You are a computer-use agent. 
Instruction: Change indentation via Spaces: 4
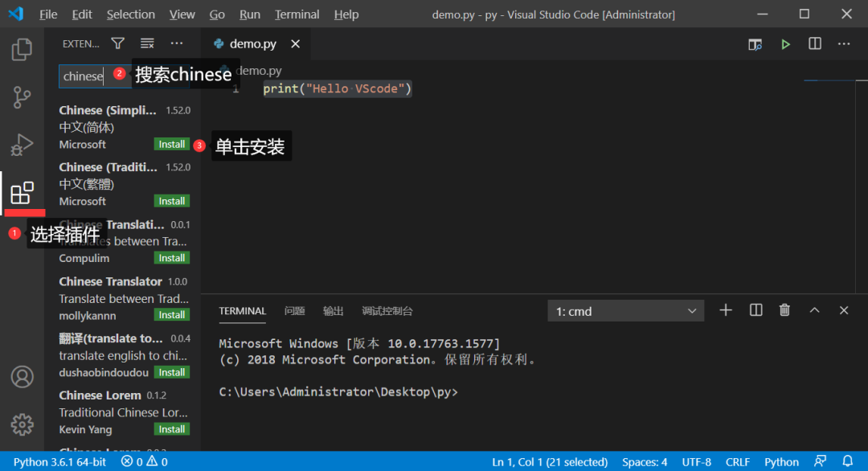pyautogui.click(x=645, y=461)
